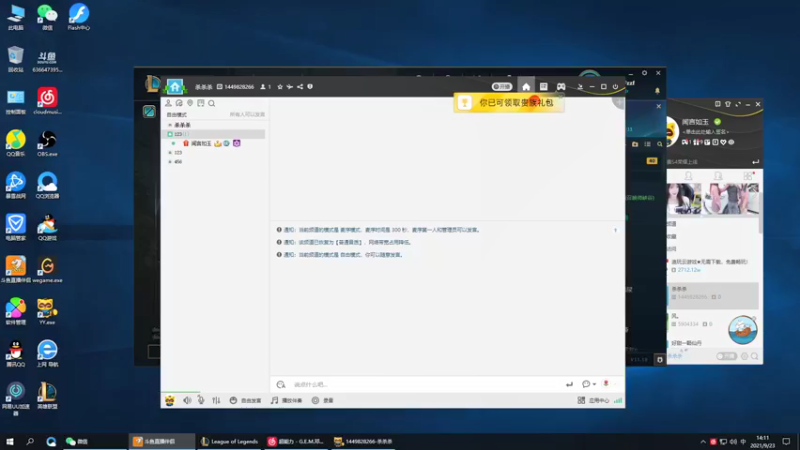Open the app center grid icon
The height and width of the screenshot is (450, 800).
coord(581,401)
